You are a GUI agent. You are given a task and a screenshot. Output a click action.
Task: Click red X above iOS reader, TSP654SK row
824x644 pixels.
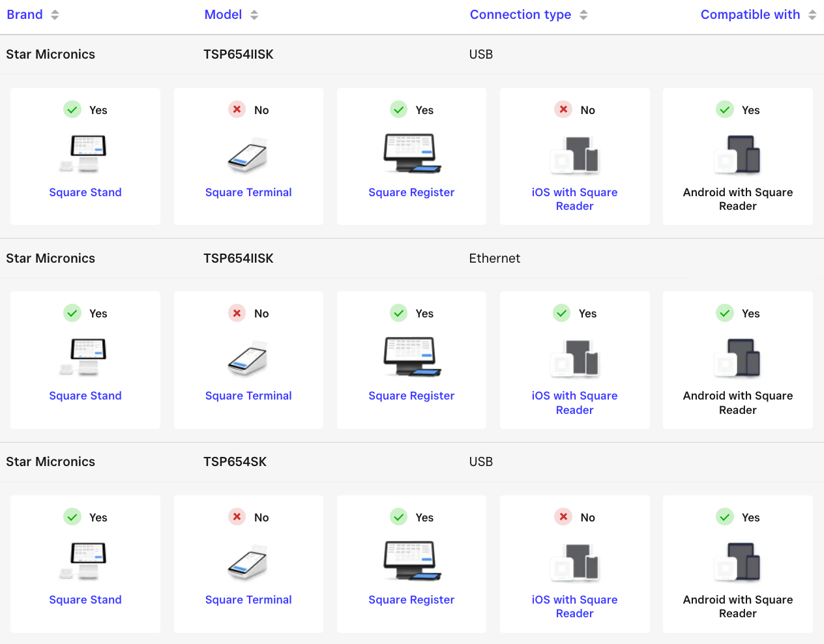[563, 517]
